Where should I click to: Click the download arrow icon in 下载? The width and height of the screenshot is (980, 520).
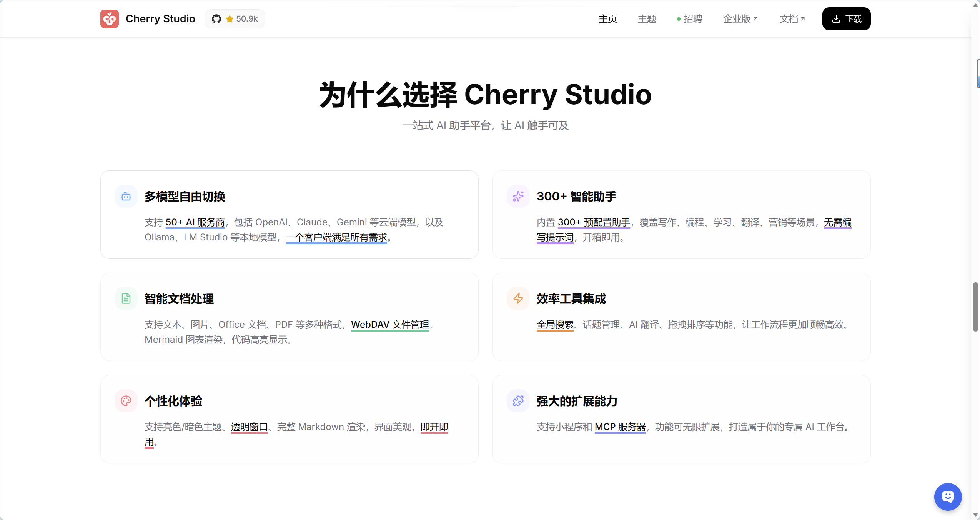click(x=836, y=19)
